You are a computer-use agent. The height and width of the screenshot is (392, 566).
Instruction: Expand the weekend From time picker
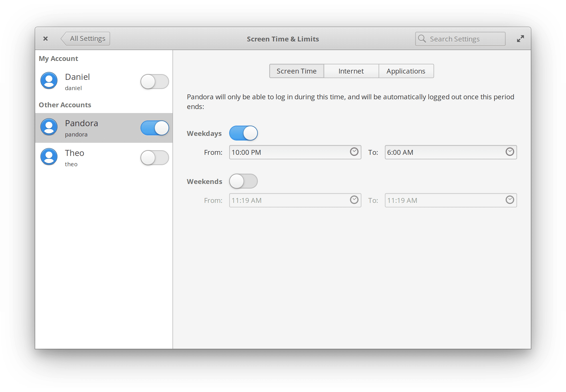tap(355, 200)
